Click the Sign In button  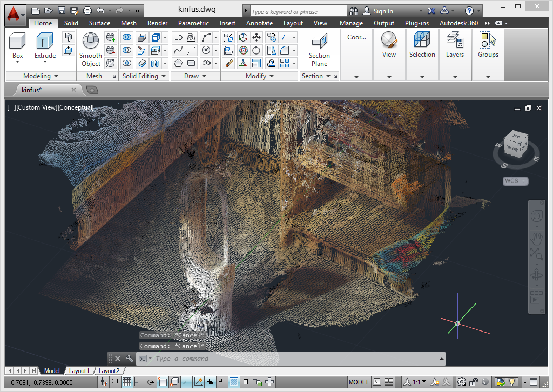pos(383,11)
